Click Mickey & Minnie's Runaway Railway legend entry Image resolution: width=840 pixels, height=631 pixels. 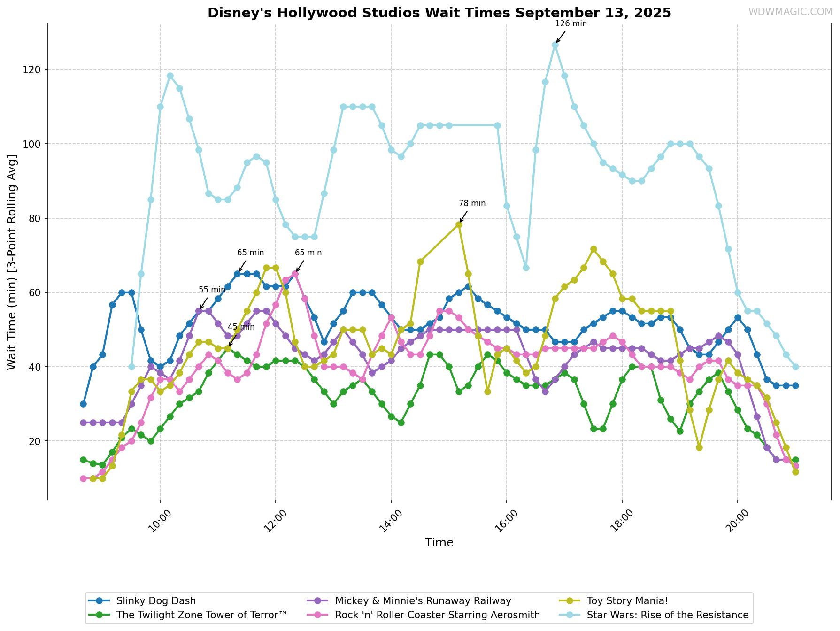pos(409,601)
